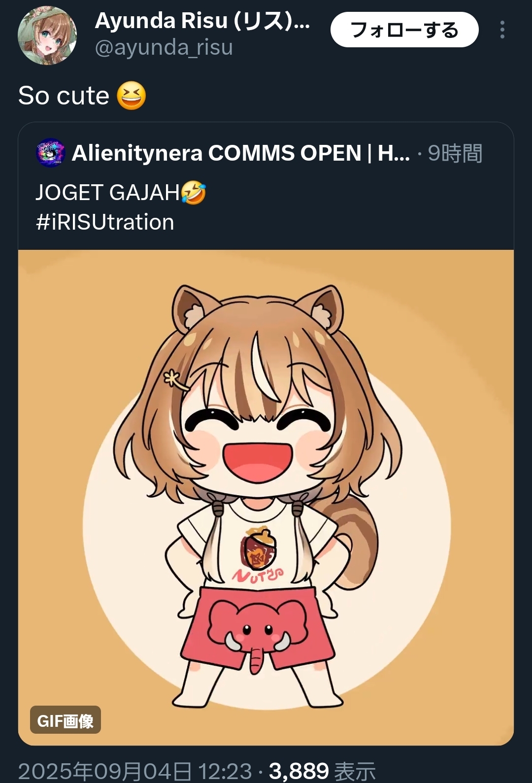Click the rolling laughing emoji after JOGET GAJAH
The width and height of the screenshot is (532, 783).
point(194,192)
